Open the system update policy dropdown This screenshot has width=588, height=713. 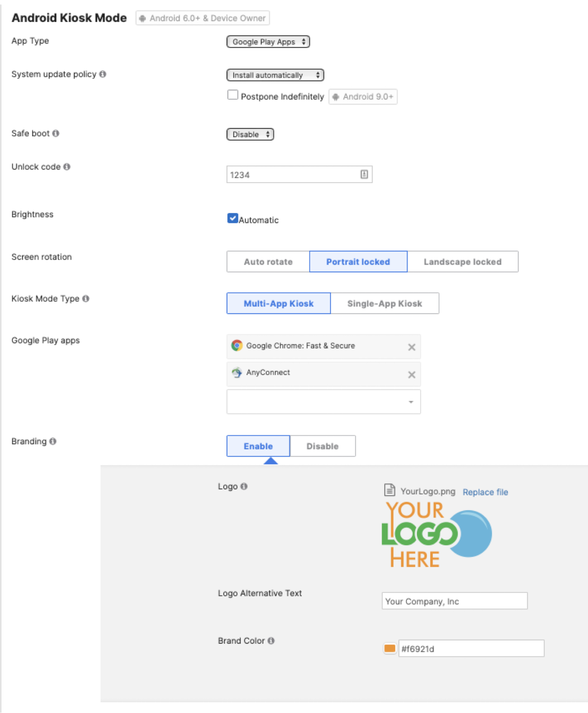(275, 75)
